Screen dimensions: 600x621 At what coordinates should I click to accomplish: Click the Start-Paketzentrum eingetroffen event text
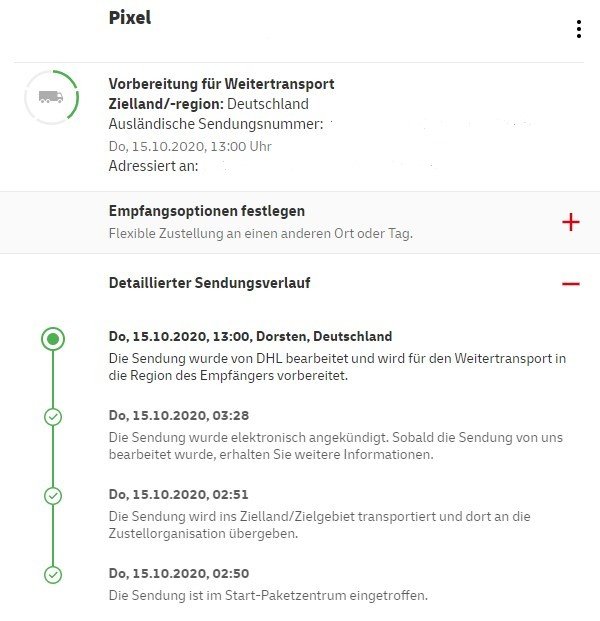(268, 595)
